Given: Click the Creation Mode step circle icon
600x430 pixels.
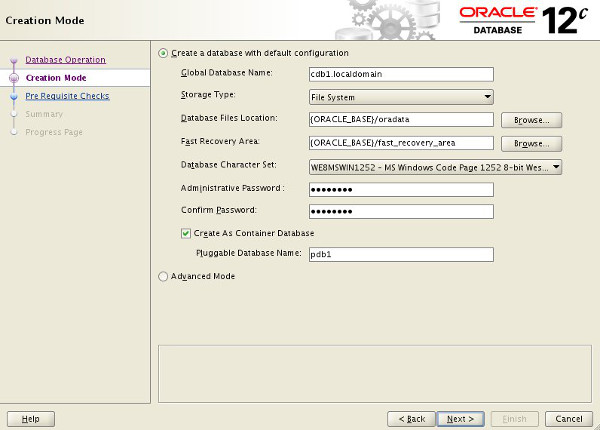Looking at the screenshot, I should tap(14, 78).
